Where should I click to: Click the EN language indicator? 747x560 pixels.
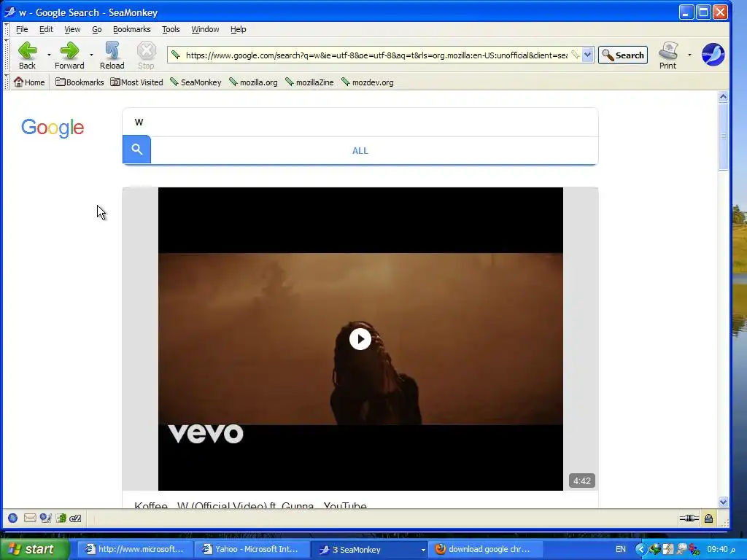pos(621,550)
